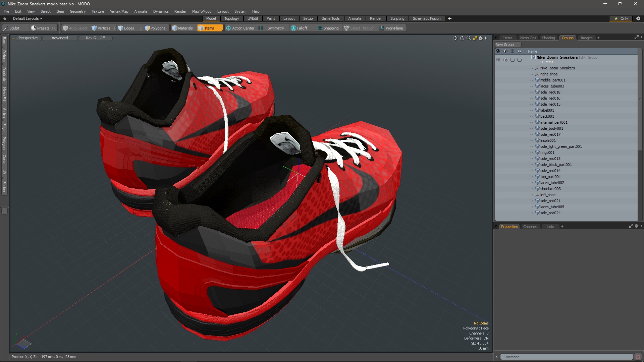This screenshot has height=362, width=644.
Task: Maximize the 3D viewport
Action: tap(475, 38)
